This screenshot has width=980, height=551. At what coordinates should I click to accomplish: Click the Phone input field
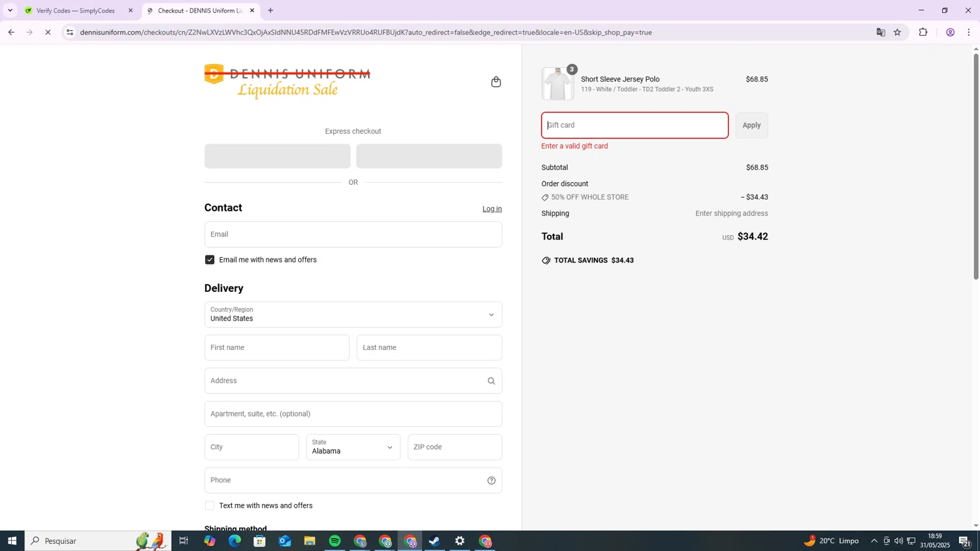coord(353,480)
